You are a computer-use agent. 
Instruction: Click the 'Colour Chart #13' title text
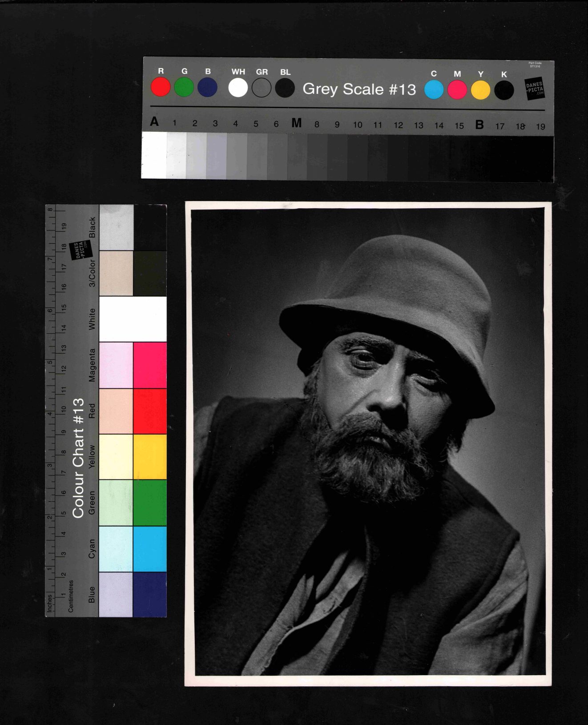tap(78, 458)
